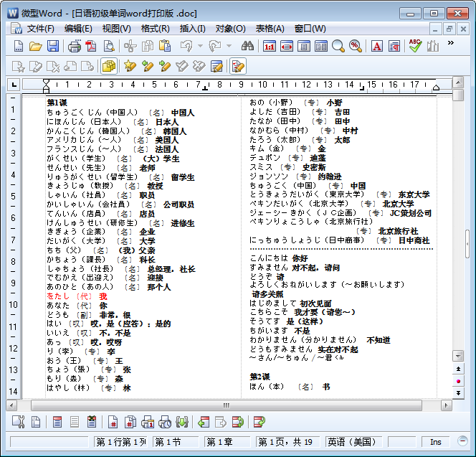Click the horizontal scrollbar right arrow
The height and width of the screenshot is (457, 476).
click(446, 405)
